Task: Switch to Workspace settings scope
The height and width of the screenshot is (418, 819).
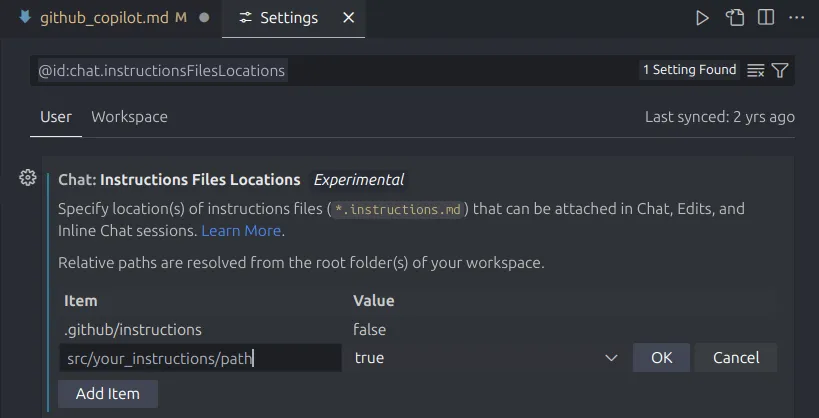Action: tap(130, 117)
